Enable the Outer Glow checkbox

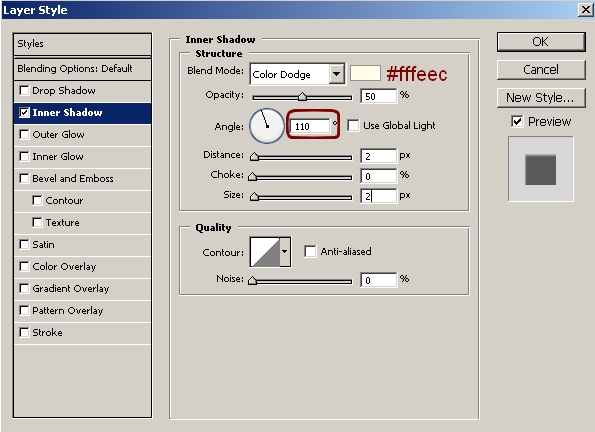24,134
